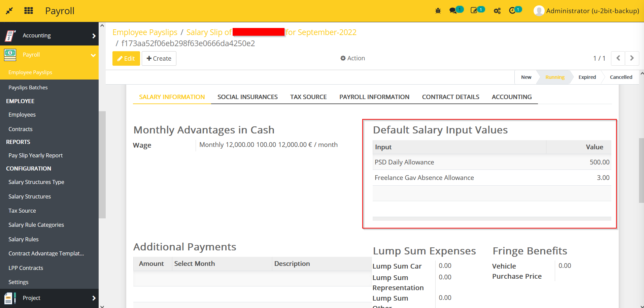
Task: Open the Action dropdown menu
Action: pos(352,58)
